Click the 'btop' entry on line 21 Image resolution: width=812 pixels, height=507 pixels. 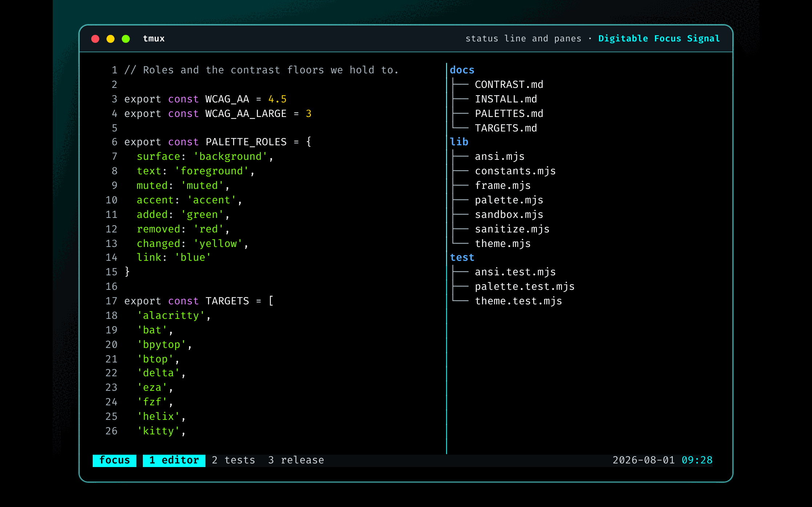tap(156, 359)
